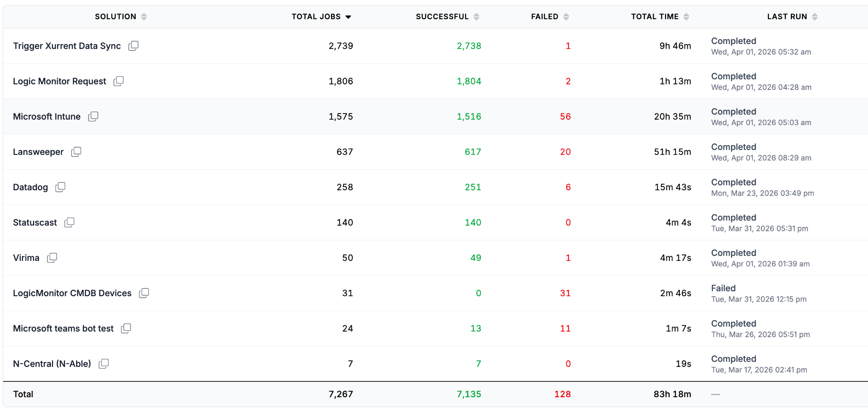Viewport: 868px width, 417px height.
Task: Click total time 51h 15m
Action: coord(673,152)
